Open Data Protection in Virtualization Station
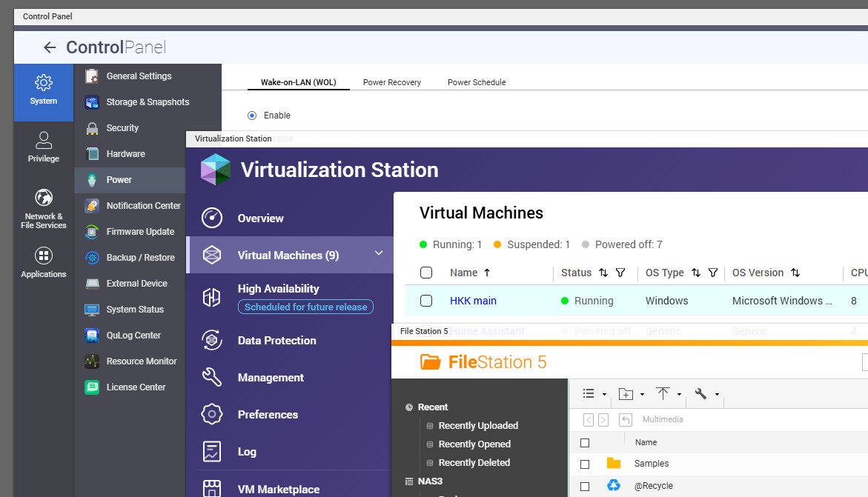This screenshot has width=868, height=497. (276, 341)
